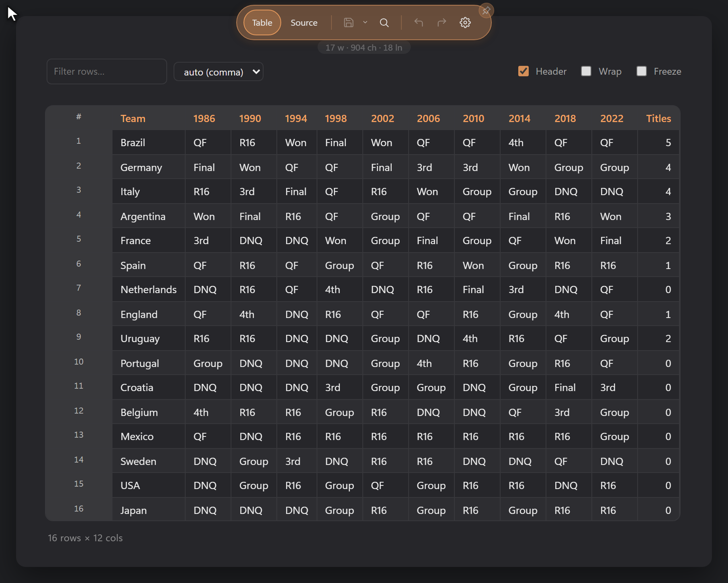Click the 2014 column header

tap(523, 118)
